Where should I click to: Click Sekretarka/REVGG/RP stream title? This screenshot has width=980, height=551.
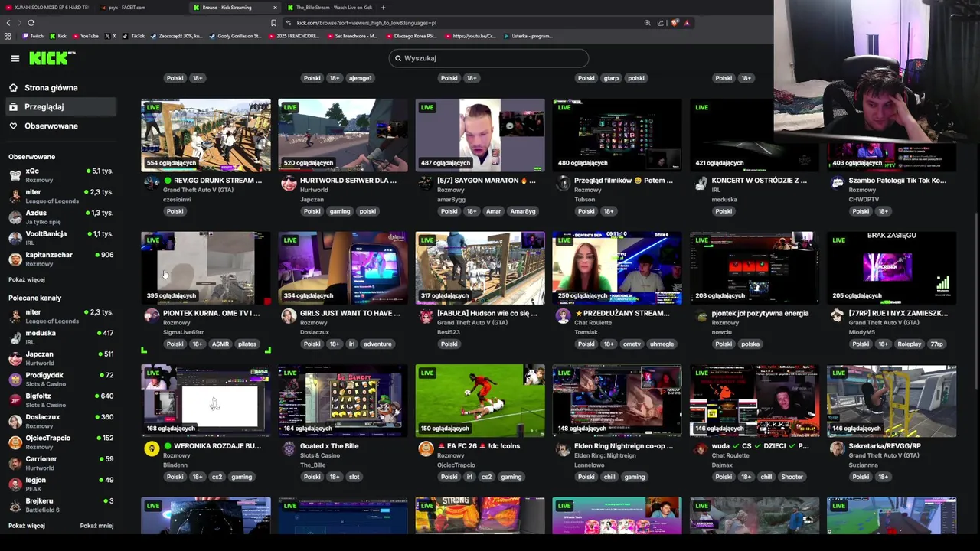(884, 446)
